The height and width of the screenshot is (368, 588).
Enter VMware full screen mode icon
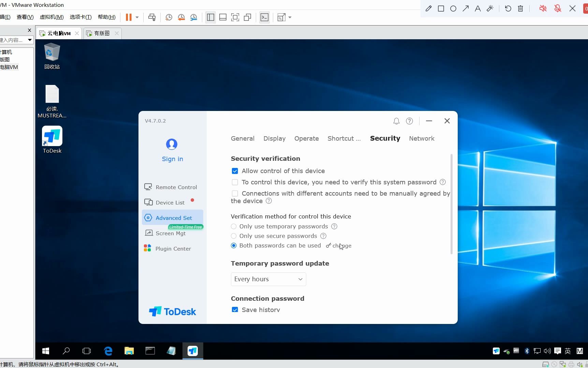235,17
